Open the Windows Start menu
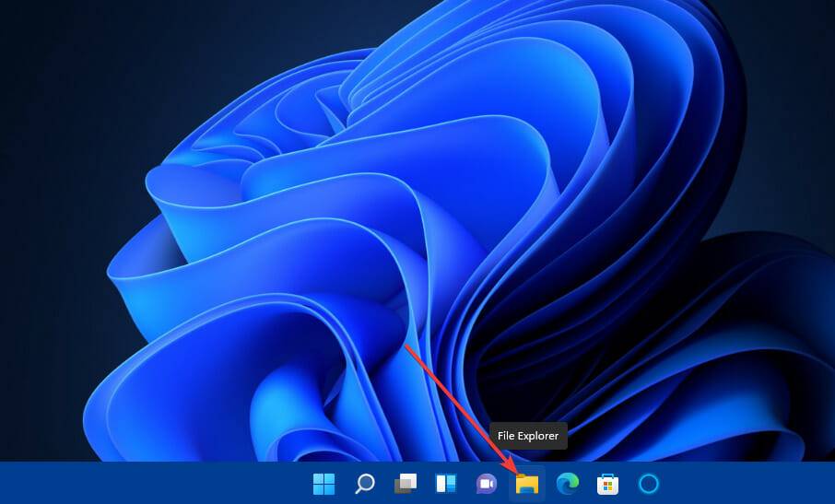 pyautogui.click(x=323, y=484)
